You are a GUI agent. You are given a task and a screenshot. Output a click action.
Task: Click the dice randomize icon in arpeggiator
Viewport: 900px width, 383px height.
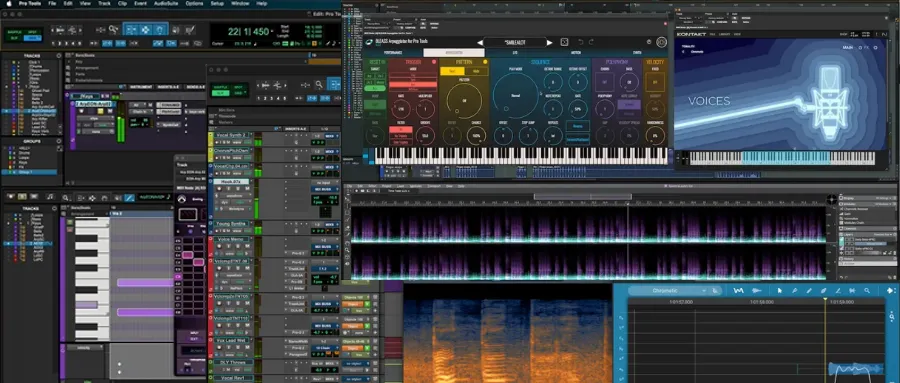[564, 42]
